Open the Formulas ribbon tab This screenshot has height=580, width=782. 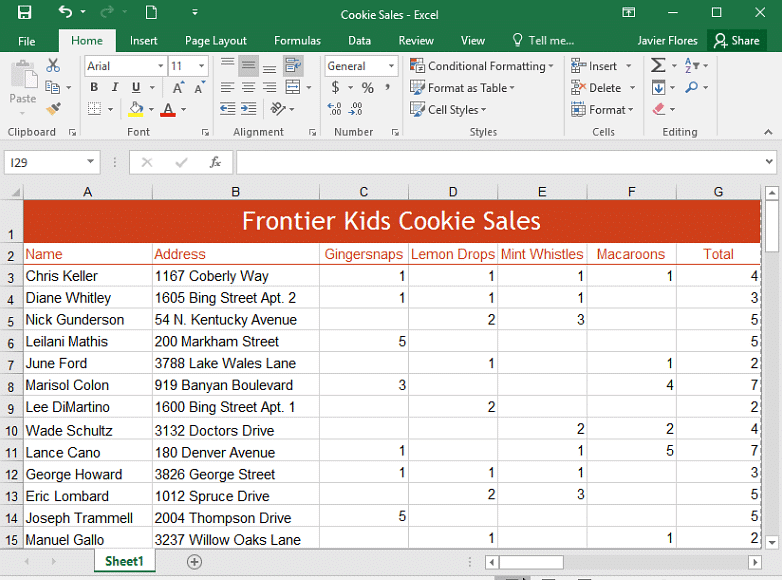point(297,41)
